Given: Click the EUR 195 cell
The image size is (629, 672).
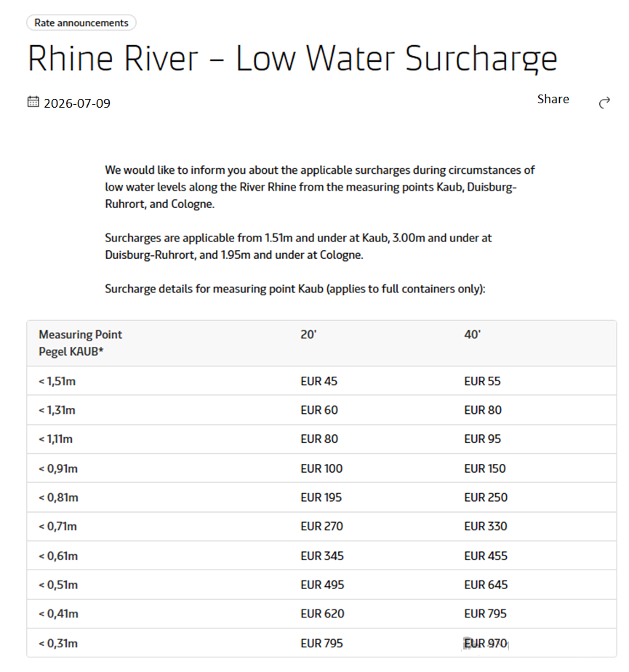Looking at the screenshot, I should coord(321,497).
